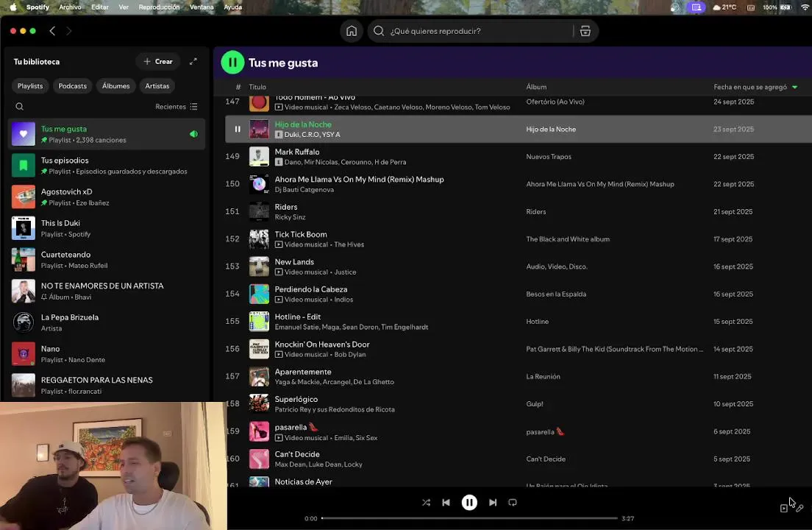The image size is (812, 530).
Task: Open the Ayuda menu
Action: click(x=232, y=7)
